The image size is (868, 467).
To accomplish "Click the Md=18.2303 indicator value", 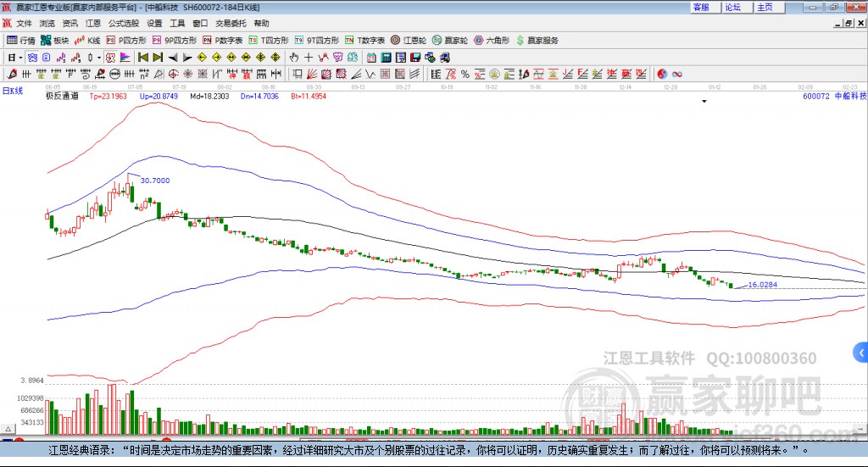I will [209, 96].
